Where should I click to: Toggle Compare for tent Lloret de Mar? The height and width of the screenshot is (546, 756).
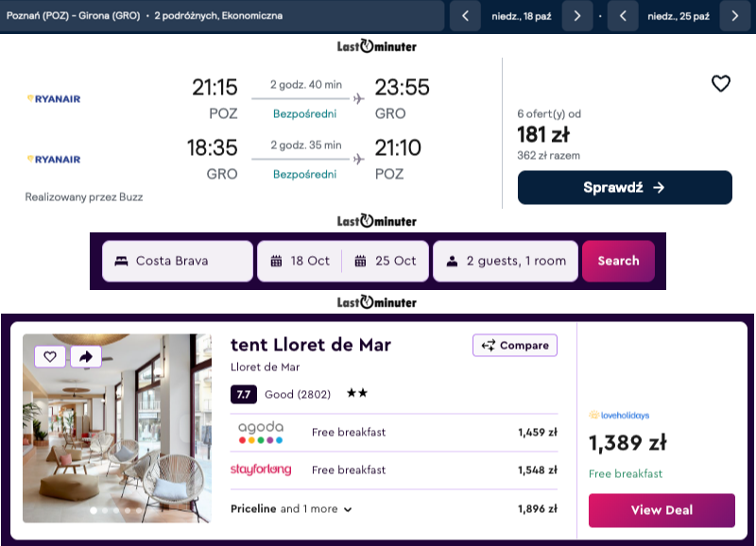click(515, 345)
